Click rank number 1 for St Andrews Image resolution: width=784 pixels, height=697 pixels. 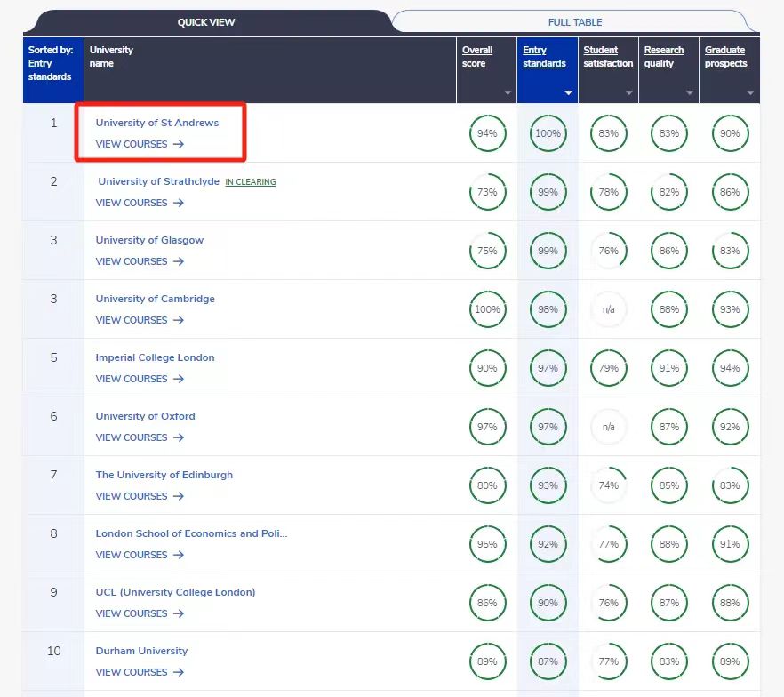[x=53, y=123]
